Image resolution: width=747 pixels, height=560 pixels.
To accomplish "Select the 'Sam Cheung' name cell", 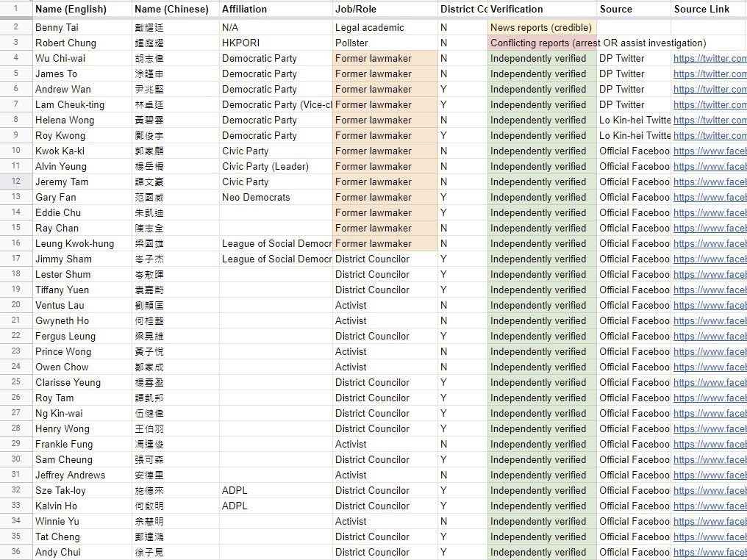I will coord(82,459).
